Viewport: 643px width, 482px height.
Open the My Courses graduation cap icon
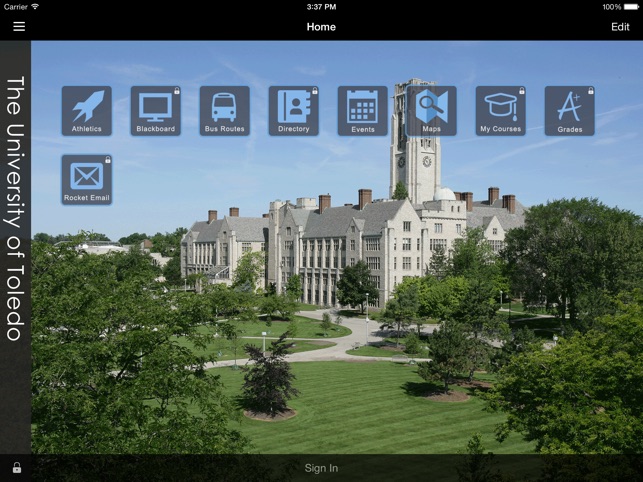tap(500, 111)
